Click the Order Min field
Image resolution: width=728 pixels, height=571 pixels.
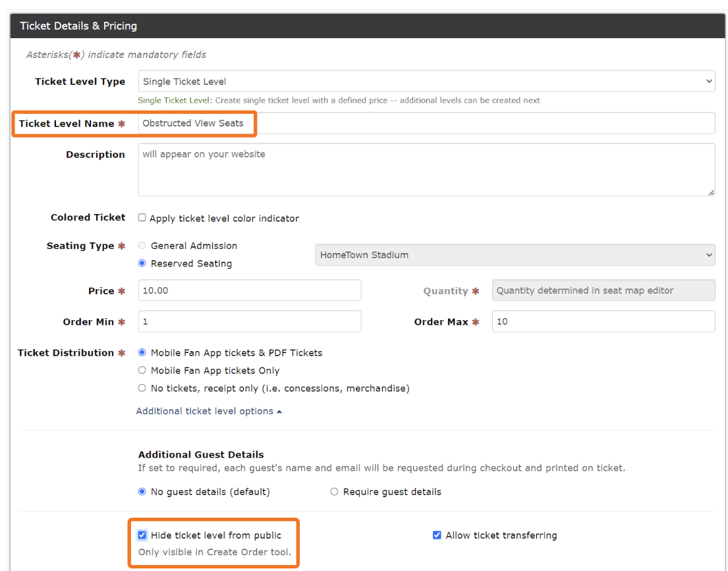[x=250, y=321]
